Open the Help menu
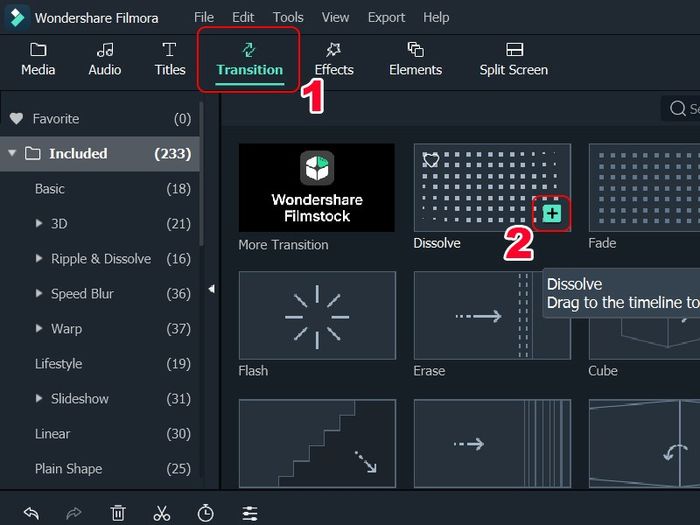The height and width of the screenshot is (525, 700). (x=436, y=17)
